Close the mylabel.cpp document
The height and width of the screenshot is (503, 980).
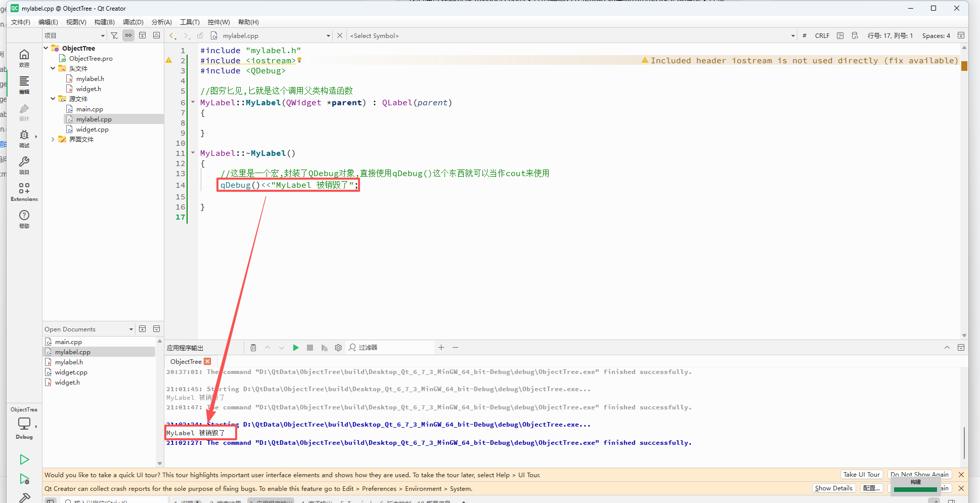(x=340, y=35)
